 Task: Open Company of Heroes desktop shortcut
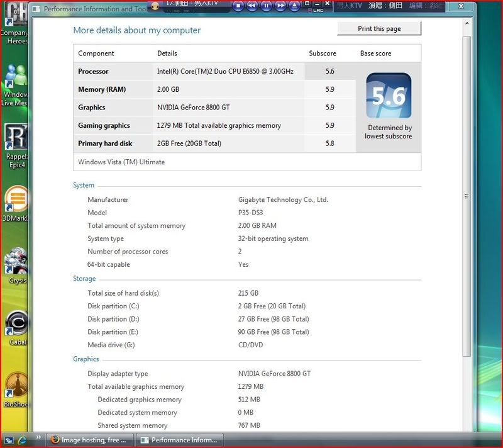click(x=14, y=23)
